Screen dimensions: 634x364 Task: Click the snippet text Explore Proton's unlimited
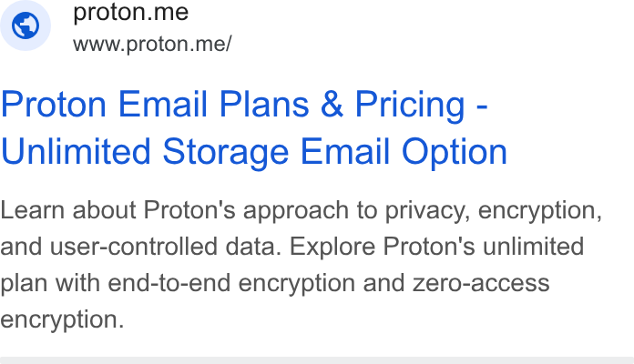436,247
